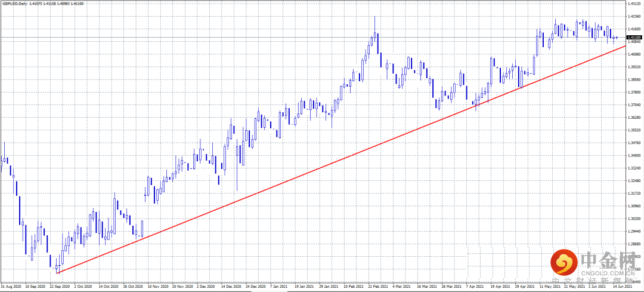Click the 1.37800 price axis label
This screenshot has width=644, height=292.
(634, 93)
